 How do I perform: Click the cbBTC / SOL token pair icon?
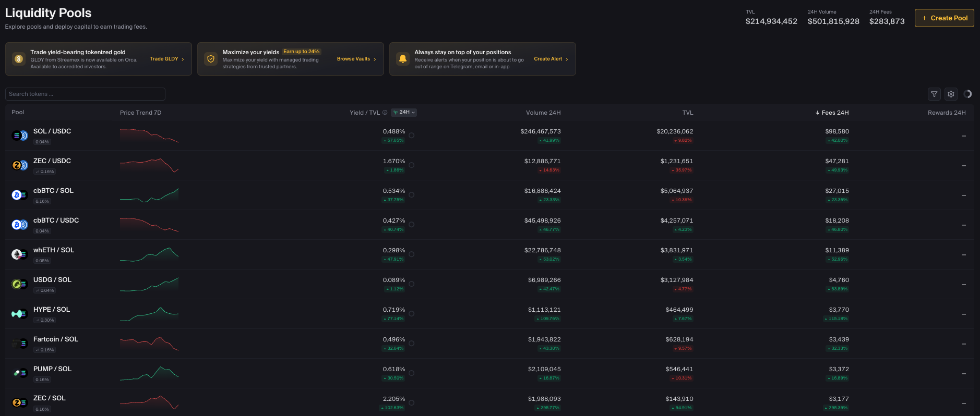(20, 195)
